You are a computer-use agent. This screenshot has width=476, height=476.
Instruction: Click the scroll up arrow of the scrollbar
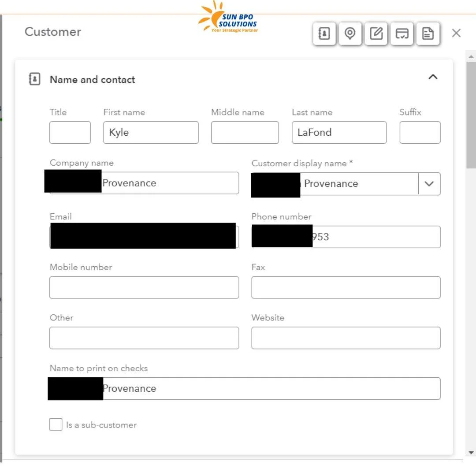point(471,56)
